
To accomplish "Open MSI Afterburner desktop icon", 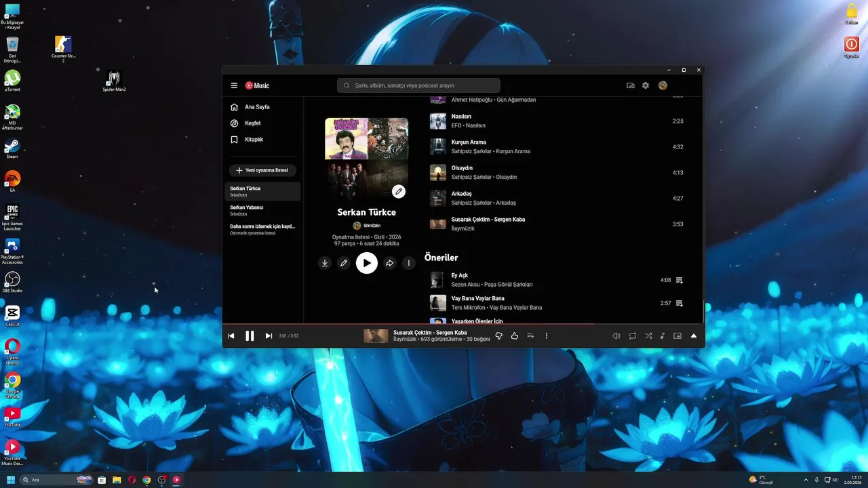I will [12, 116].
